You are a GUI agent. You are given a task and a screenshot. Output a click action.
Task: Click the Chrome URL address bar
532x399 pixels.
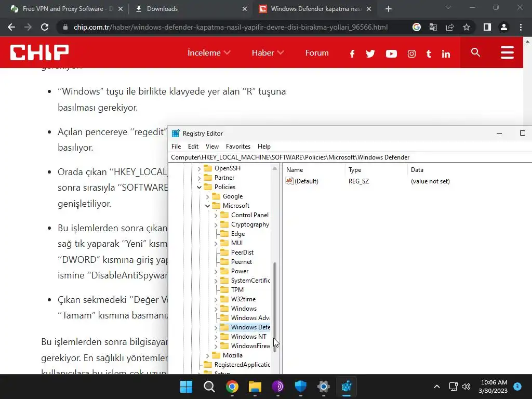pos(231,27)
